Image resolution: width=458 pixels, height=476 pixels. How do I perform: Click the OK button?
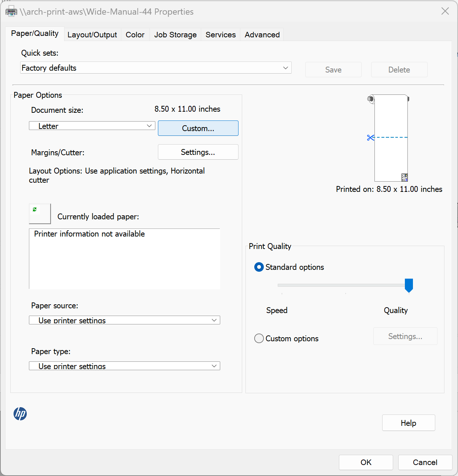(366, 462)
